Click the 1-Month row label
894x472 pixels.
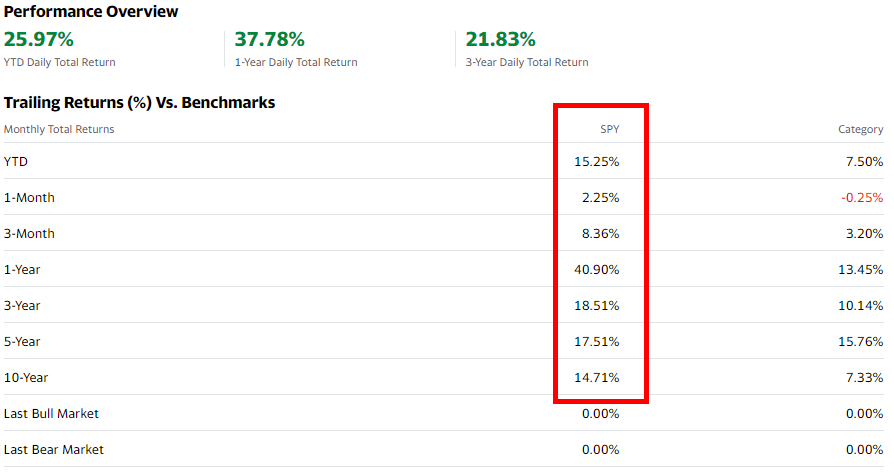[x=29, y=197]
